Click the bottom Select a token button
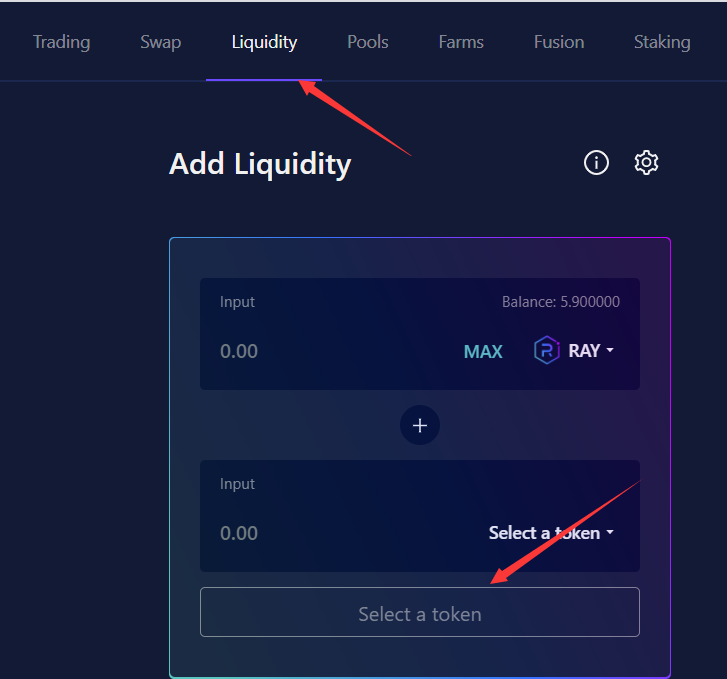This screenshot has width=727, height=679. [x=420, y=612]
